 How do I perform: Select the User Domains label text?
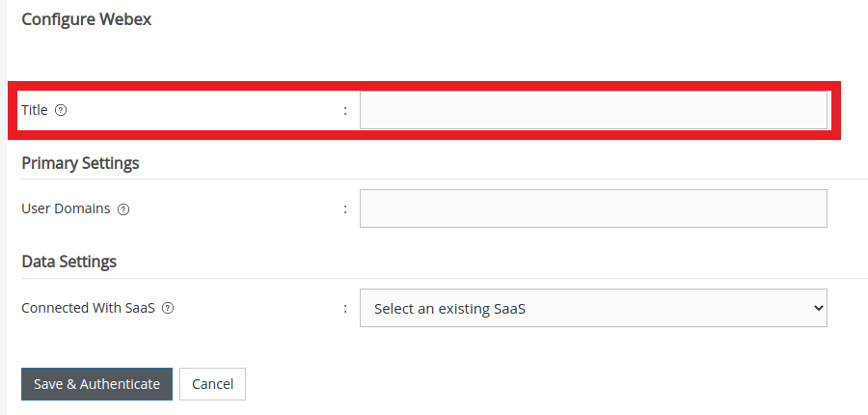coord(66,208)
